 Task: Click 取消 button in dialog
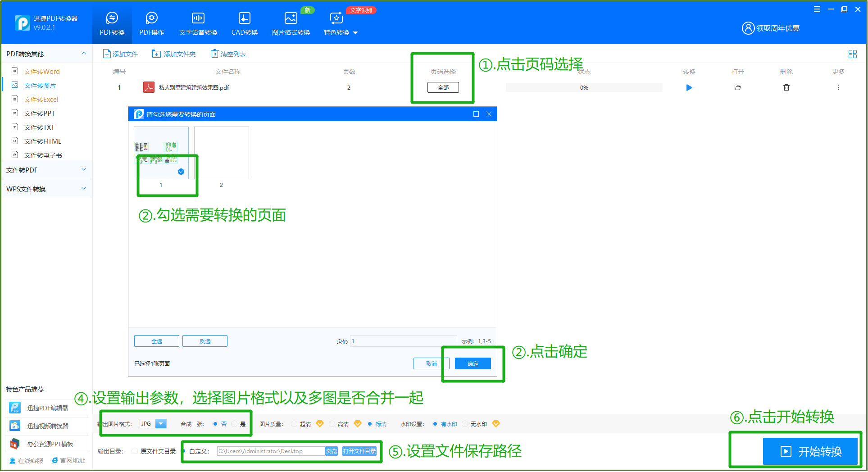click(431, 363)
